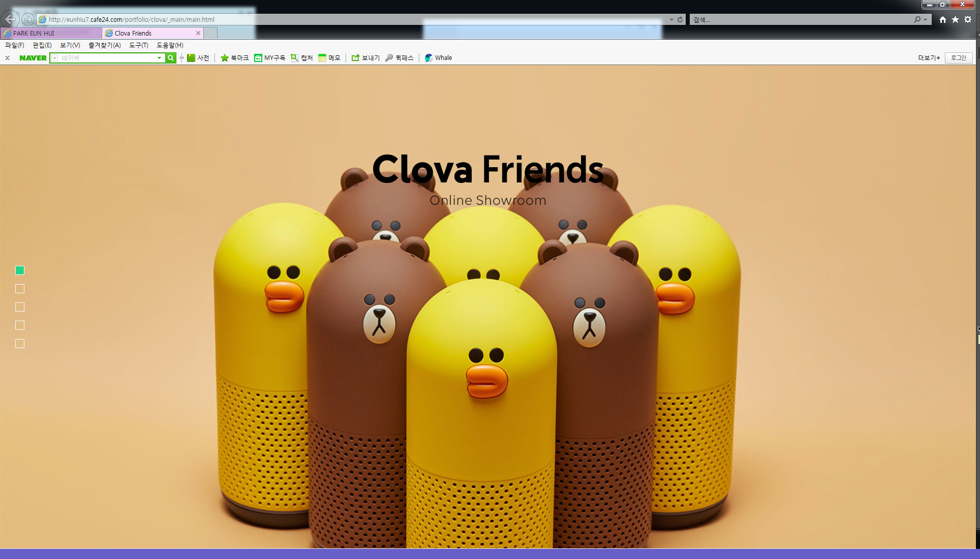Expand the address bar history dropdown arrow

tap(671, 19)
